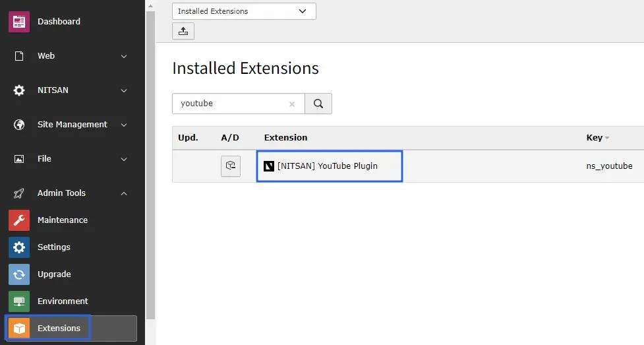Open the [NITSAN] YouTube Plugin link
The width and height of the screenshot is (644, 345).
point(328,166)
